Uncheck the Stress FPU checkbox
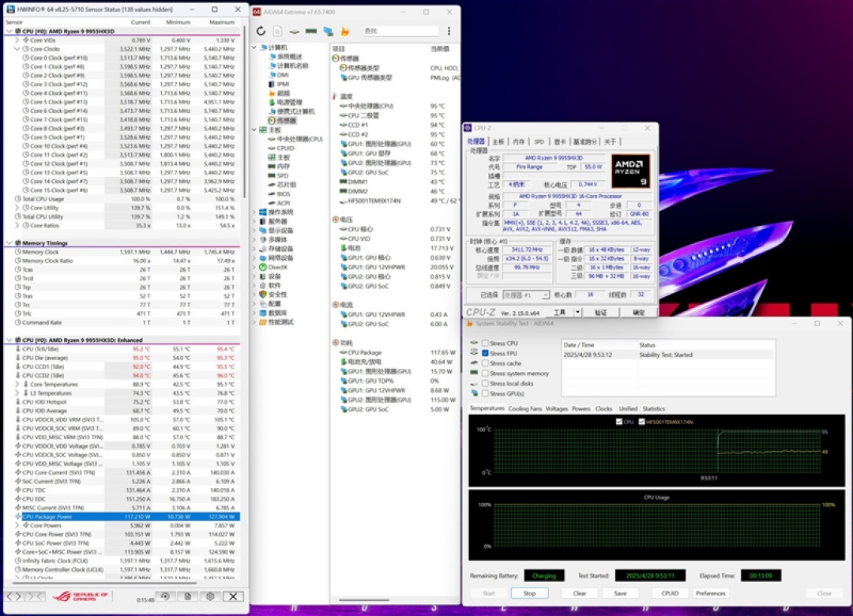This screenshot has height=616, width=853. (485, 353)
